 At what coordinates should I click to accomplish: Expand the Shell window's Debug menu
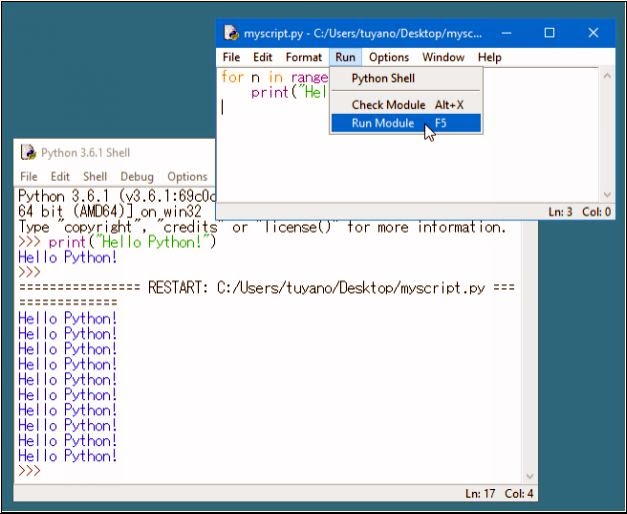(137, 177)
